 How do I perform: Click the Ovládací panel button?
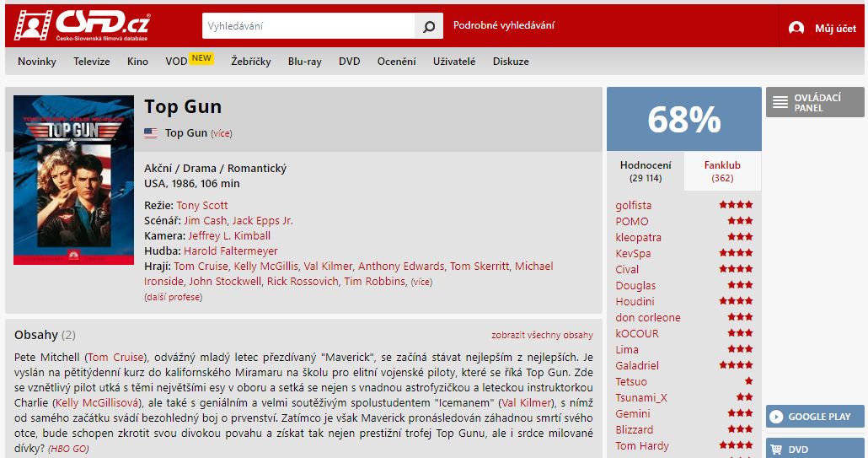click(815, 102)
